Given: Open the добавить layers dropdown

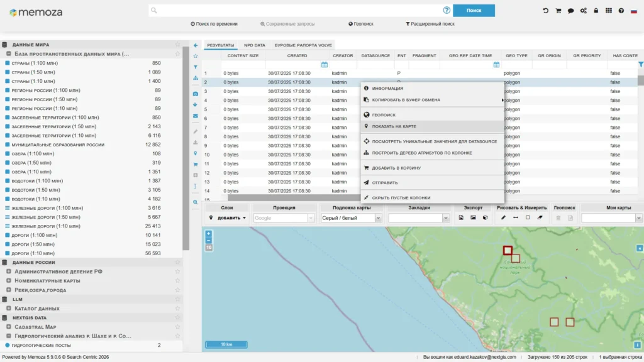Looking at the screenshot, I should pyautogui.click(x=228, y=218).
